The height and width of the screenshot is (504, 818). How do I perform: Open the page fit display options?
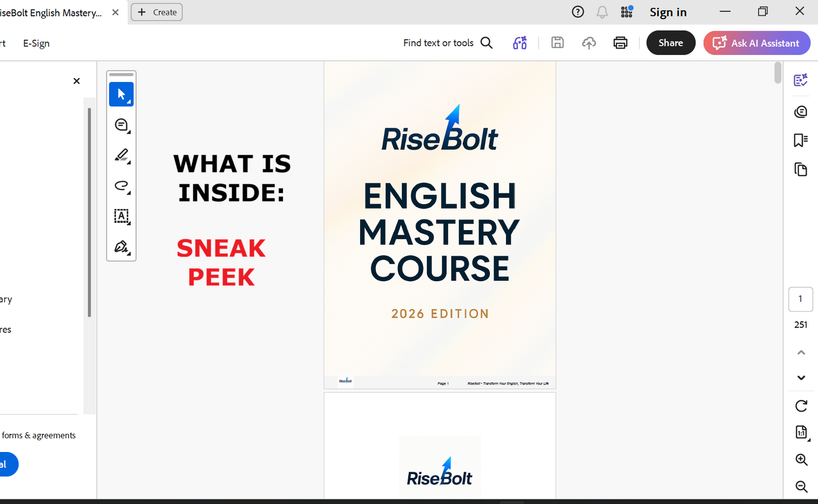[x=801, y=433]
